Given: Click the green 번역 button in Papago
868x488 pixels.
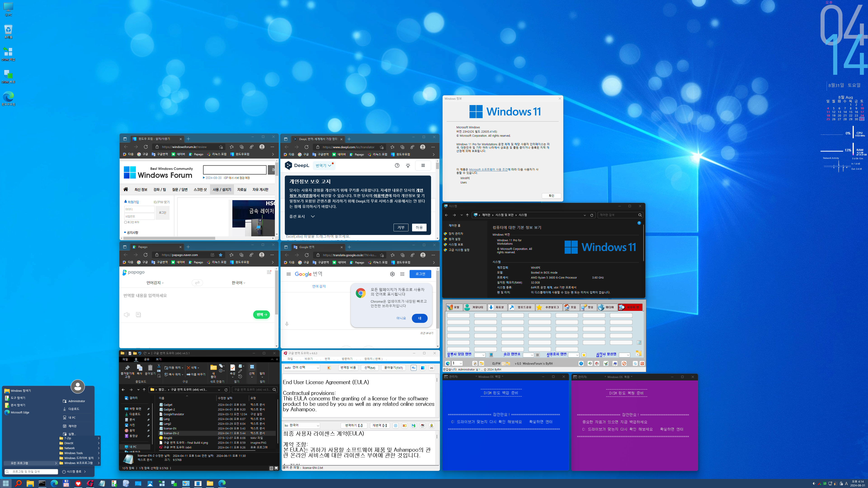Looking at the screenshot, I should 261,314.
